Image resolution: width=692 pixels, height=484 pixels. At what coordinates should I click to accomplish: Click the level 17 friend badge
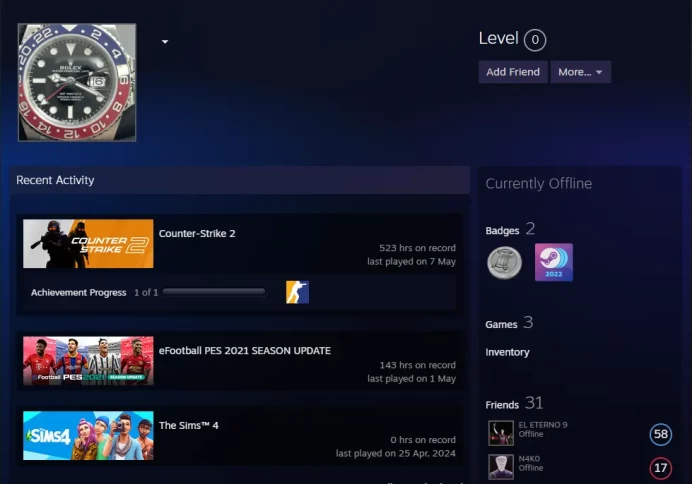(x=661, y=468)
